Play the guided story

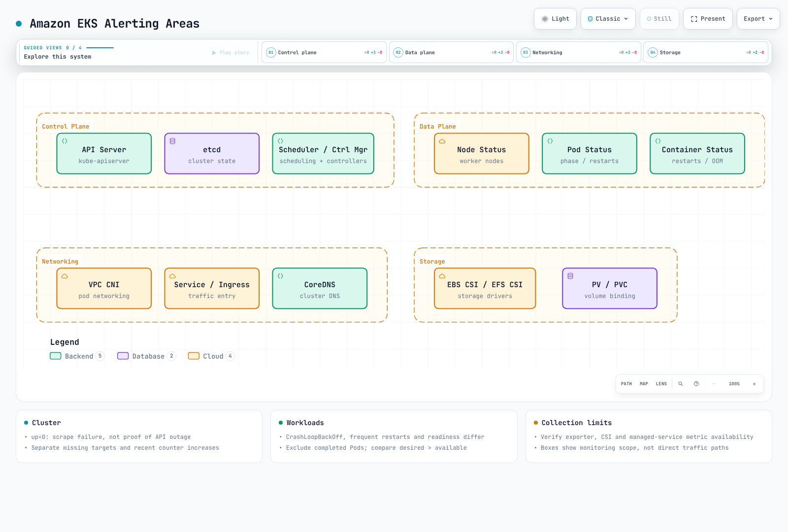[230, 53]
